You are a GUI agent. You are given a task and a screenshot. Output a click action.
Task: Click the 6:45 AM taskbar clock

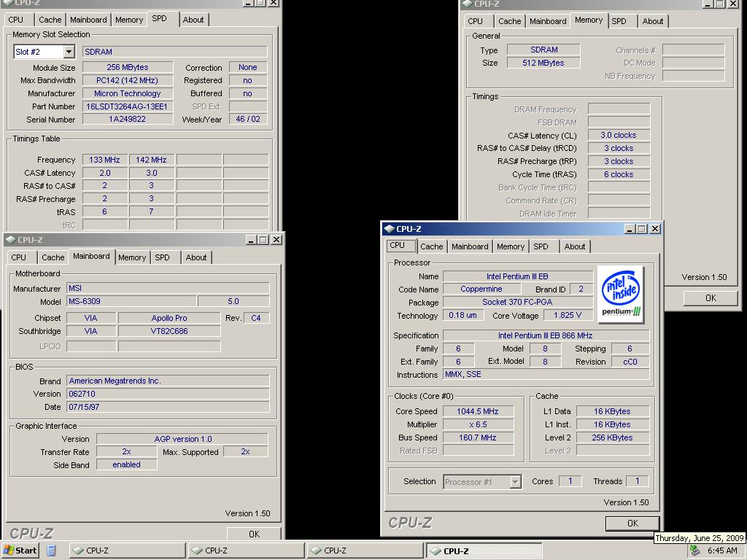[x=722, y=551]
